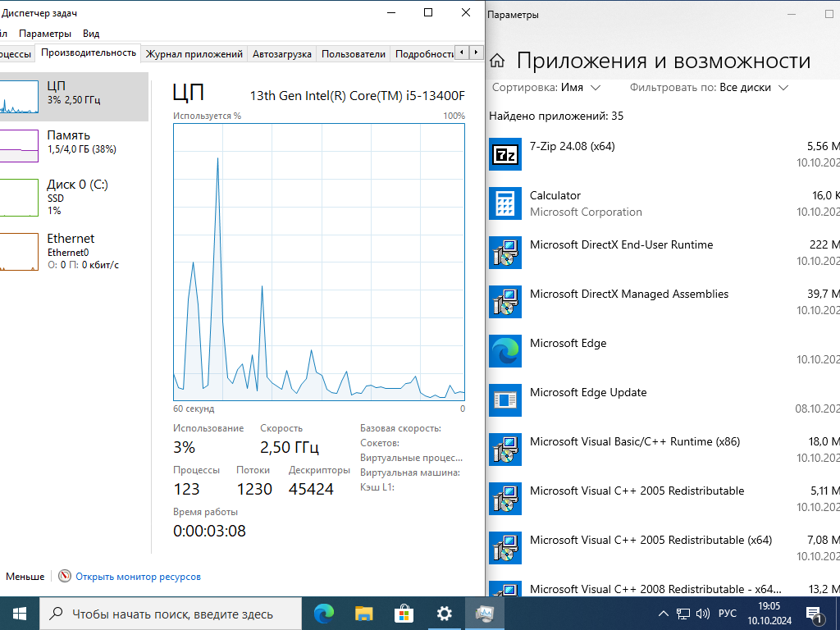Viewport: 840px width, 630px height.
Task: Switch to the Производительность tab
Action: [x=89, y=52]
